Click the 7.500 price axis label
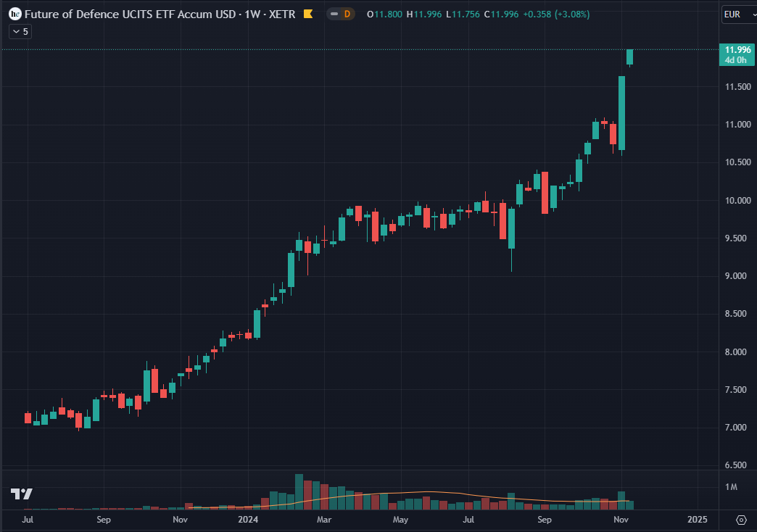Screen dimensions: 757x532 coord(736,390)
